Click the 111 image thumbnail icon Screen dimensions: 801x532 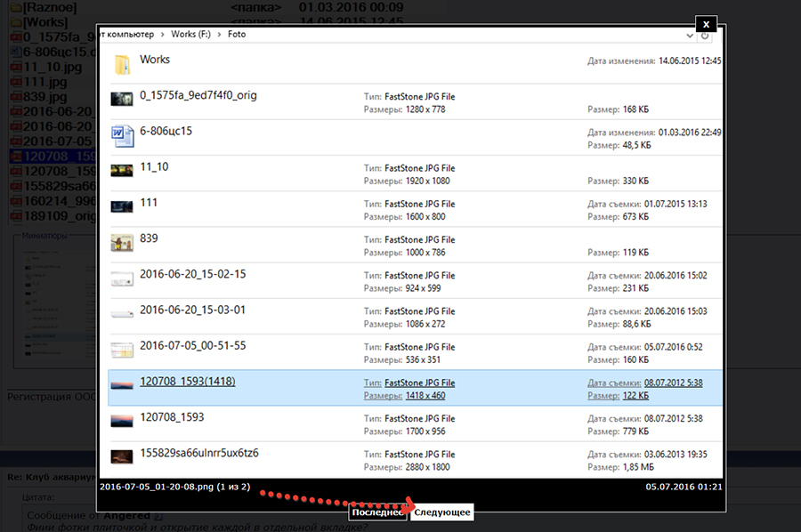click(122, 206)
